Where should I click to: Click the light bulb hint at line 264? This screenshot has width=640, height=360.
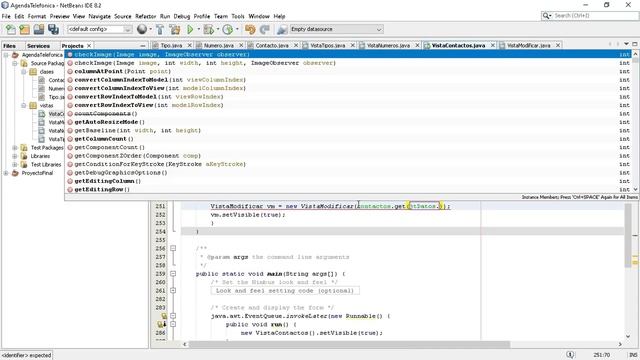point(164,316)
